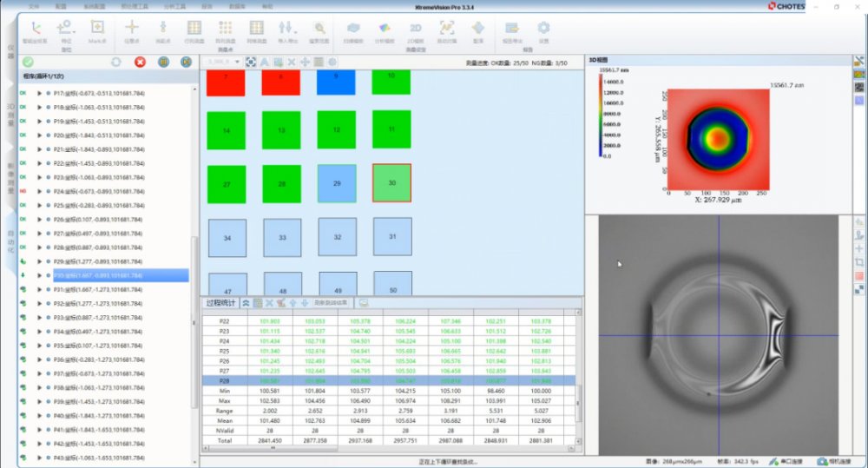The height and width of the screenshot is (468, 868).
Task: Click the height color scale bar
Action: tap(601, 116)
